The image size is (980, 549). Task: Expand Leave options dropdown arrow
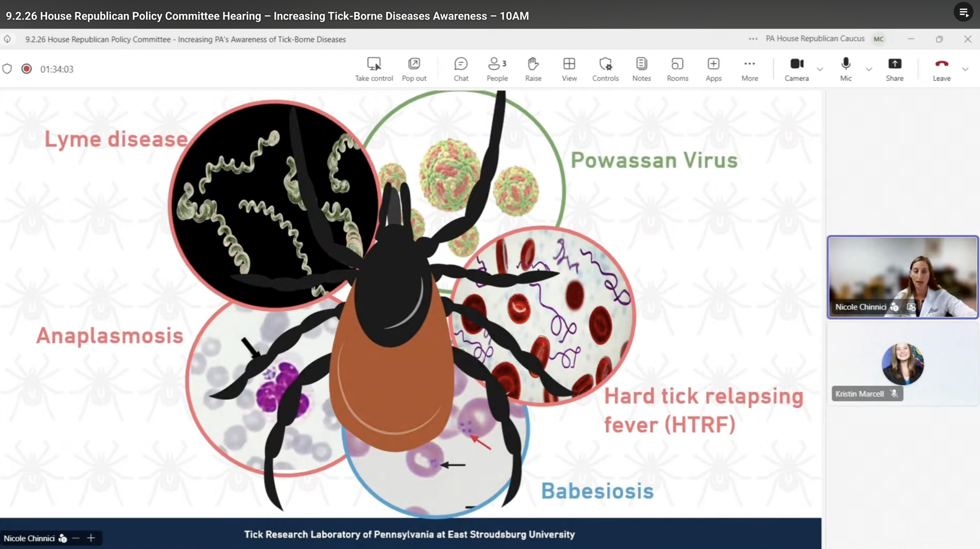tap(965, 69)
